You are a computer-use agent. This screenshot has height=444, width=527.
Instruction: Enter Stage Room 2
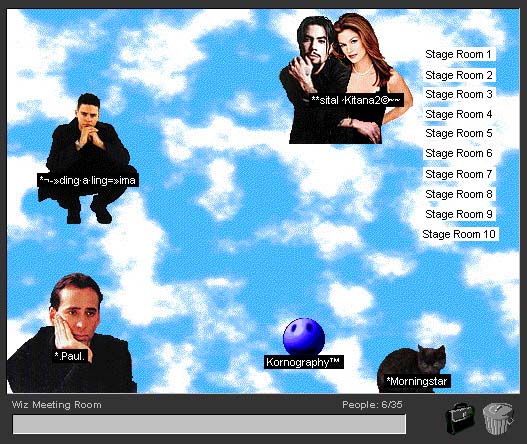tap(459, 75)
